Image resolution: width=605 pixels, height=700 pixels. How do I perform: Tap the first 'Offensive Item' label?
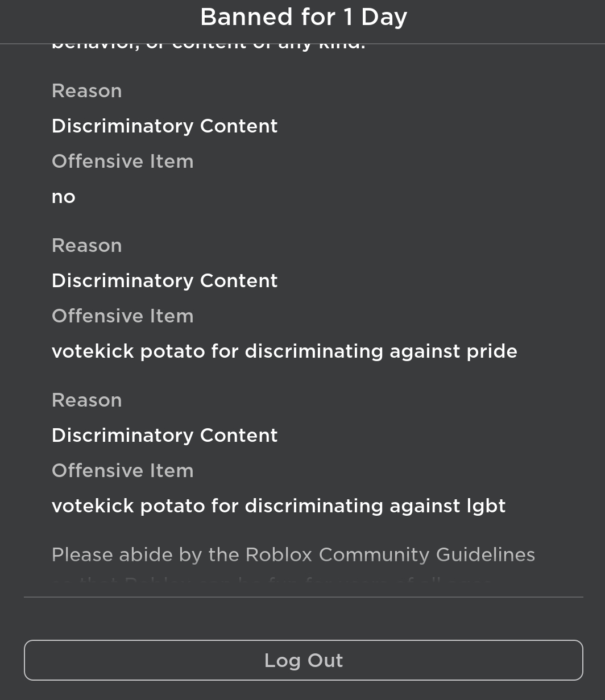click(122, 161)
